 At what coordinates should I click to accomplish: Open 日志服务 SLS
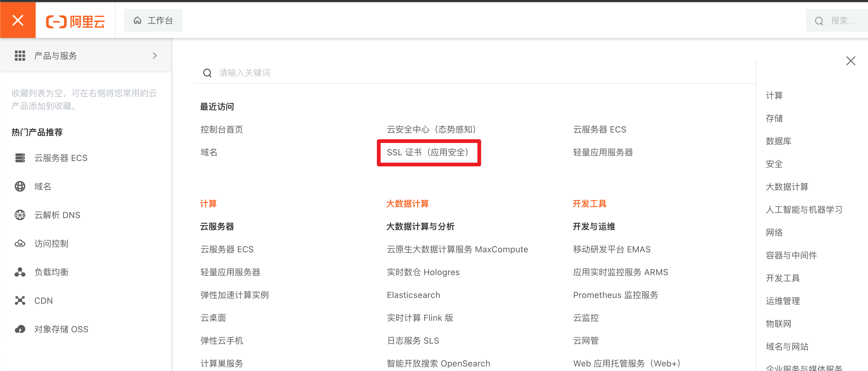point(413,341)
